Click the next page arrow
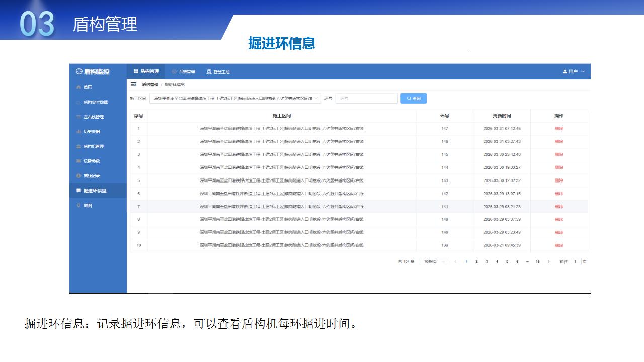This screenshot has height=362, width=644. click(x=548, y=262)
